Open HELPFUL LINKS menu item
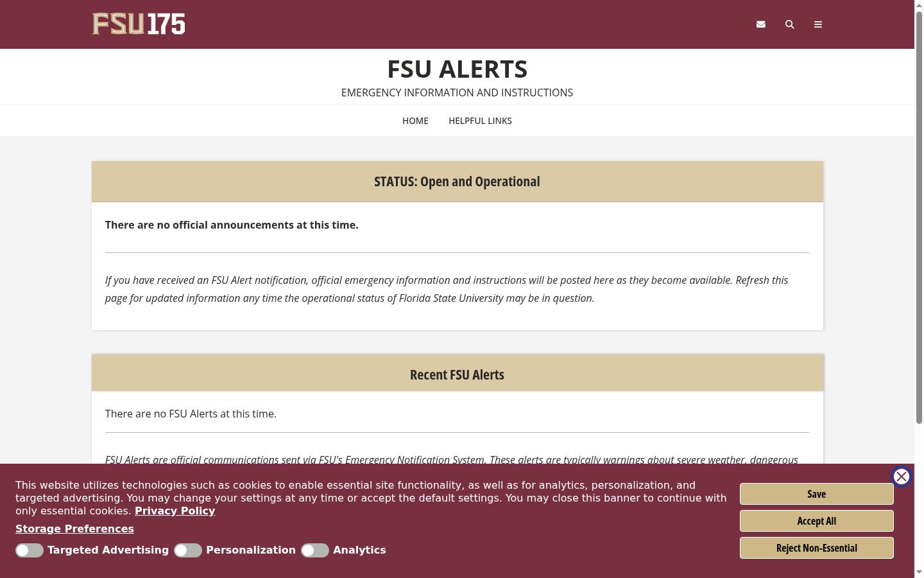Screen dimensions: 924x578 480,121
